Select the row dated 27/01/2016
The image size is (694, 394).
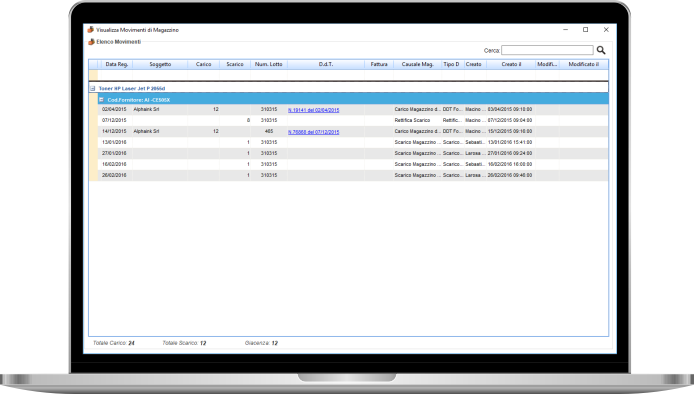coord(353,153)
